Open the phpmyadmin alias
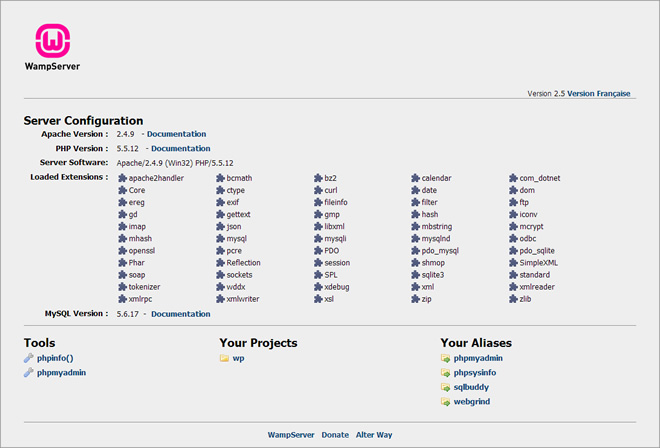 coord(478,358)
